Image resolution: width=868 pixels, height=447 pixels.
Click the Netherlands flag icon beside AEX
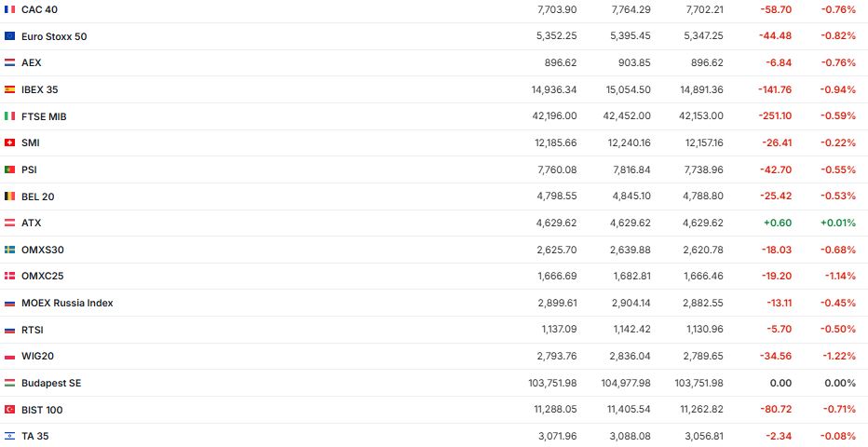coord(9,62)
